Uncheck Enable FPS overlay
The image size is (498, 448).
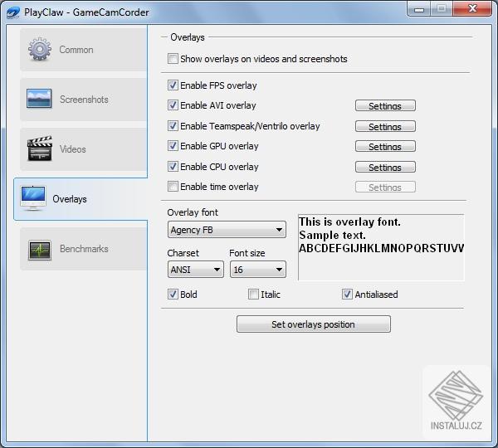click(x=173, y=85)
